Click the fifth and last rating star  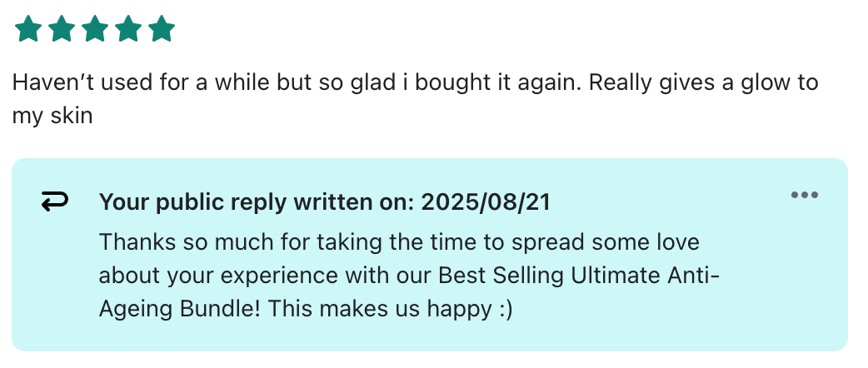(162, 30)
